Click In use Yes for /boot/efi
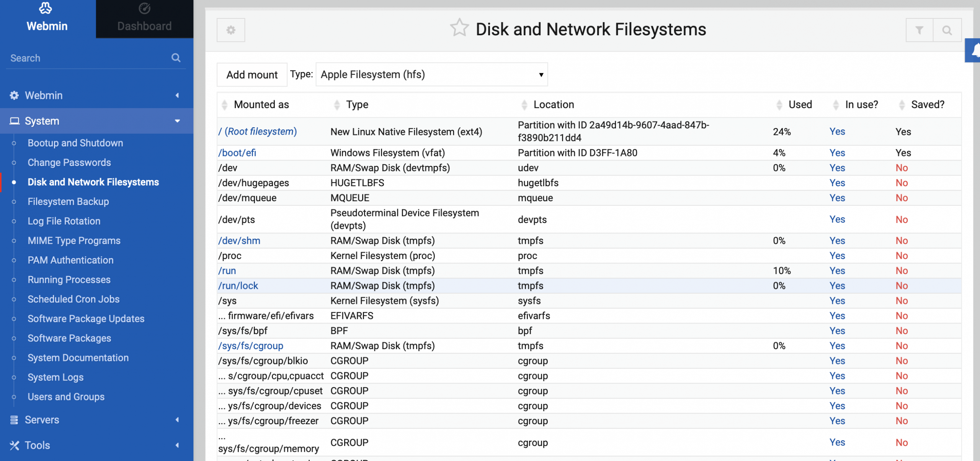This screenshot has width=980, height=461. (x=837, y=153)
